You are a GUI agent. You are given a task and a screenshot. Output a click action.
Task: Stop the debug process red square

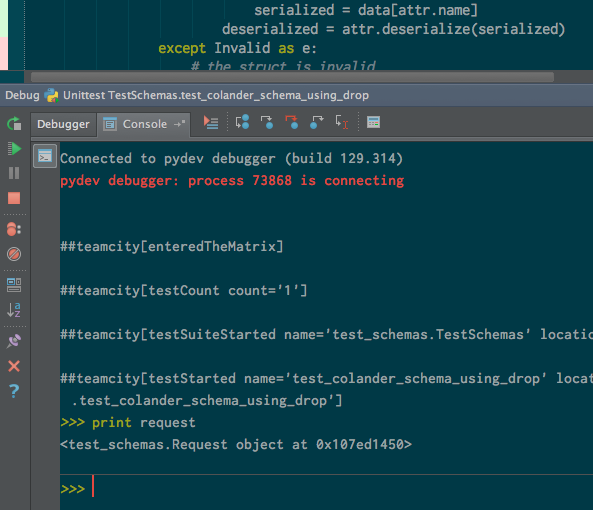click(14, 198)
